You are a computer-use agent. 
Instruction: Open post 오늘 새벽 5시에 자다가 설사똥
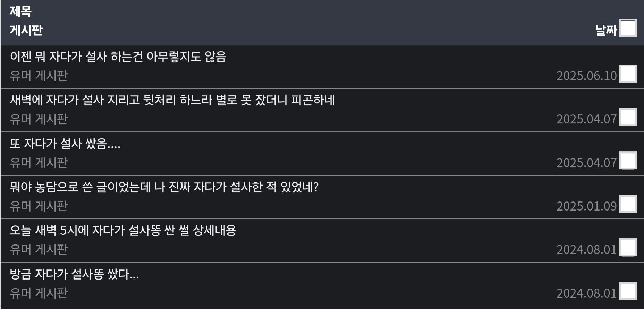pos(123,230)
